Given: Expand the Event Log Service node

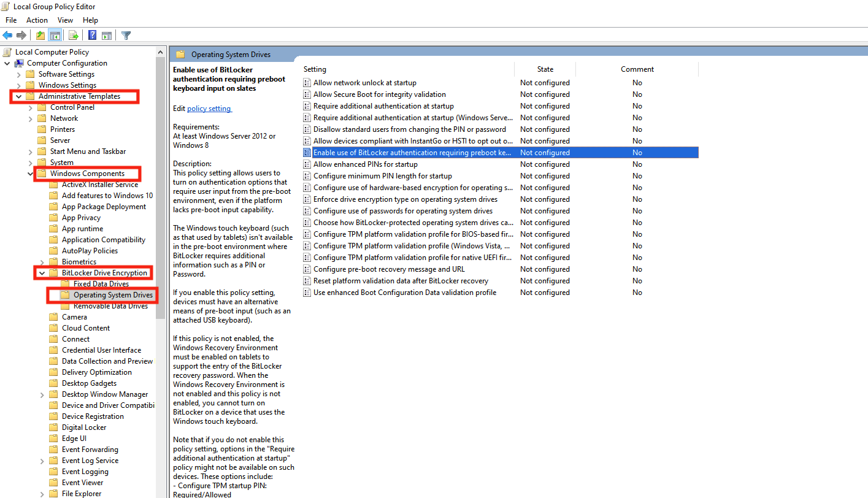Looking at the screenshot, I should coord(42,461).
